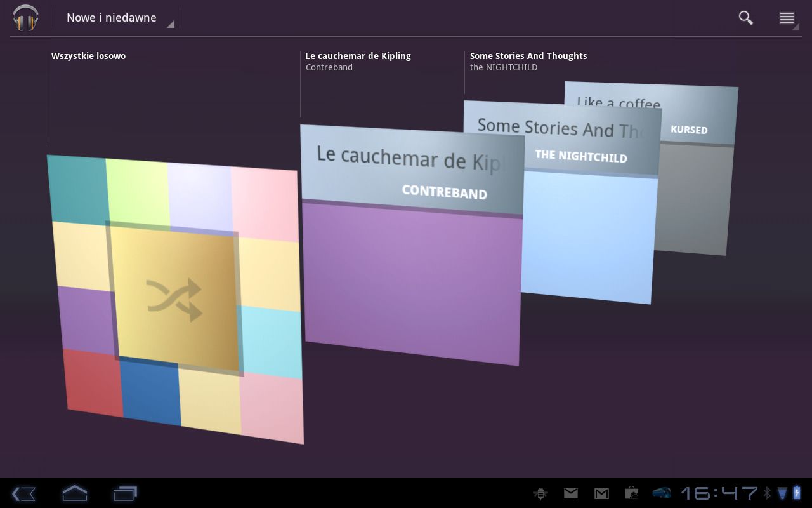Open the overflow menu icon
The image size is (812, 508).
(787, 18)
